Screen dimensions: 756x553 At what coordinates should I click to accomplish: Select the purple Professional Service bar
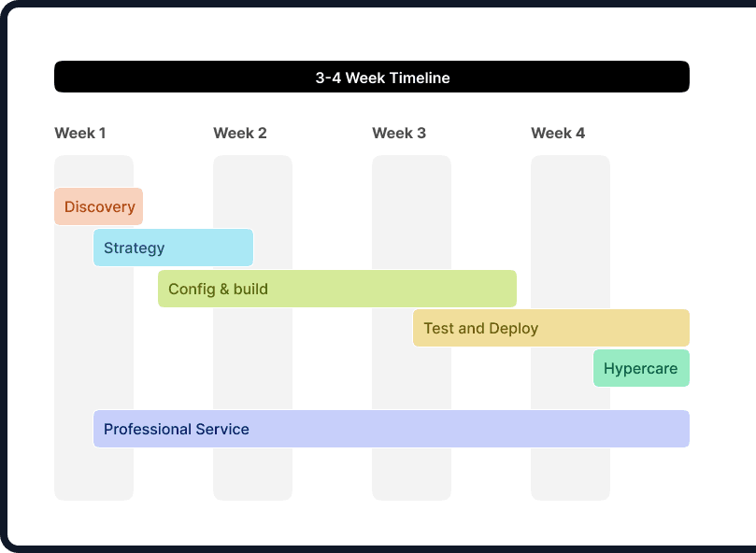pyautogui.click(x=391, y=429)
